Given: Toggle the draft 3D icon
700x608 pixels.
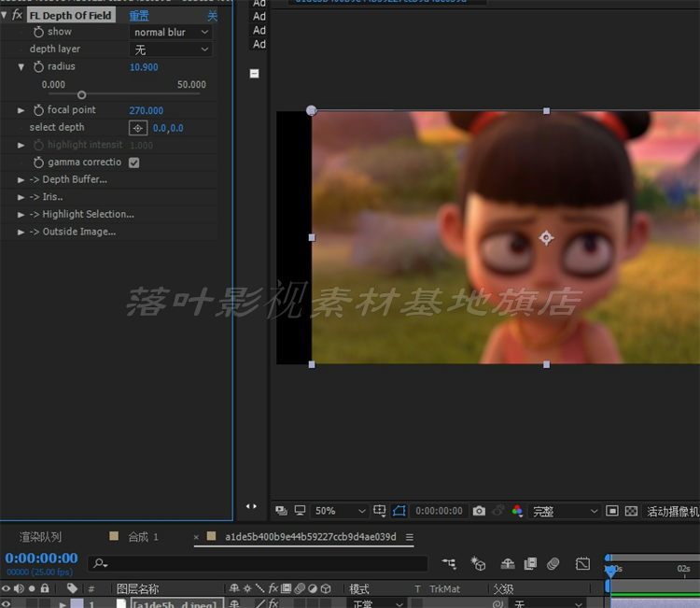Looking at the screenshot, I should tap(478, 564).
